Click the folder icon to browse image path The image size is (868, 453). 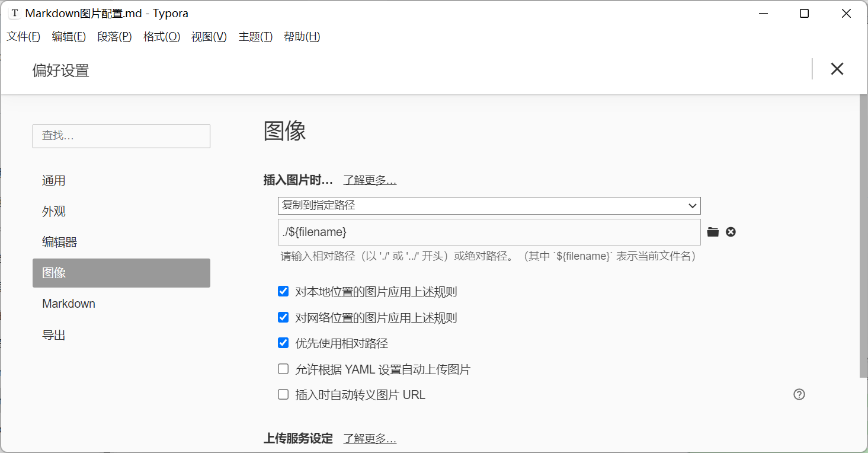coord(713,232)
